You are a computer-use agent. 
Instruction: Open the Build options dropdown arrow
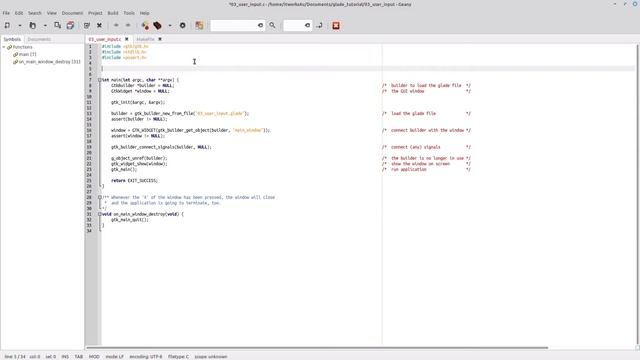coord(170,25)
